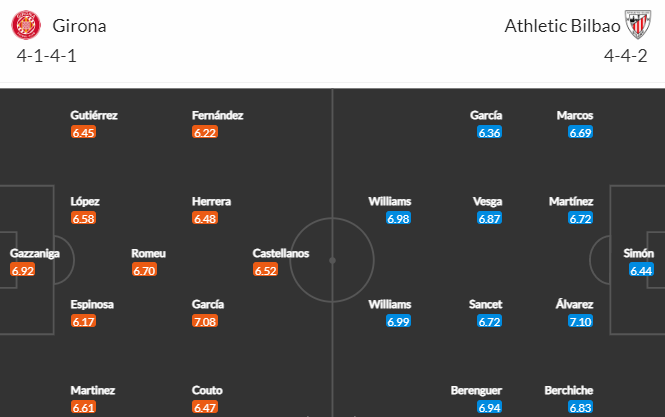The width and height of the screenshot is (665, 417).
Task: Select Castellanos's 6.52 rating badge
Action: pos(265,270)
